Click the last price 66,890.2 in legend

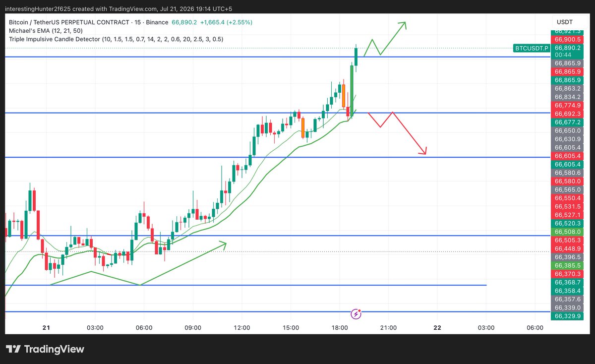(x=184, y=22)
